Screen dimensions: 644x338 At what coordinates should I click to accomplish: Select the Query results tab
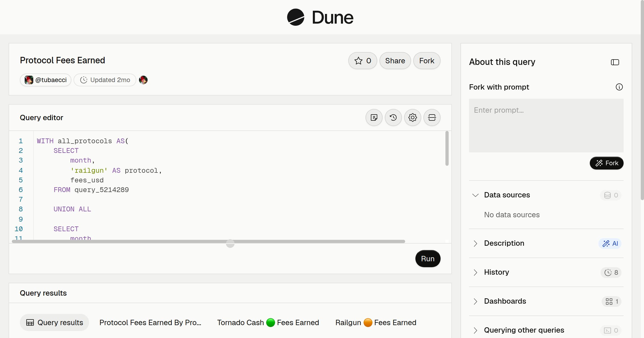54,322
